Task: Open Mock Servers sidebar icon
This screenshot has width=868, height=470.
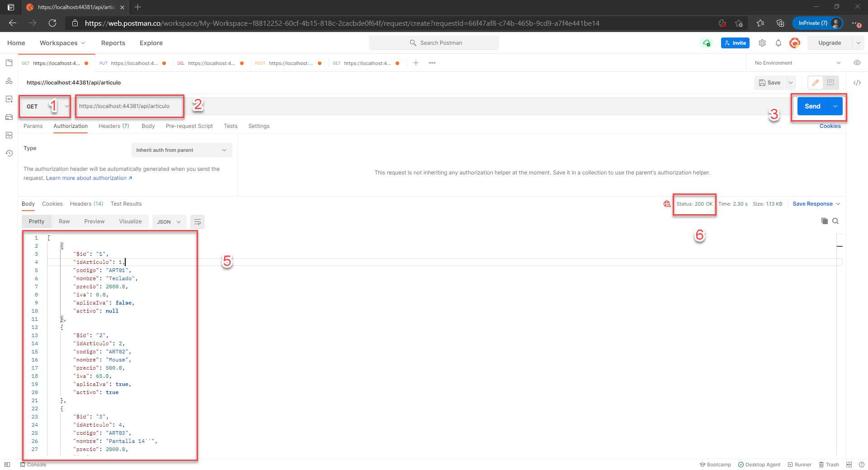Action: tap(9, 117)
